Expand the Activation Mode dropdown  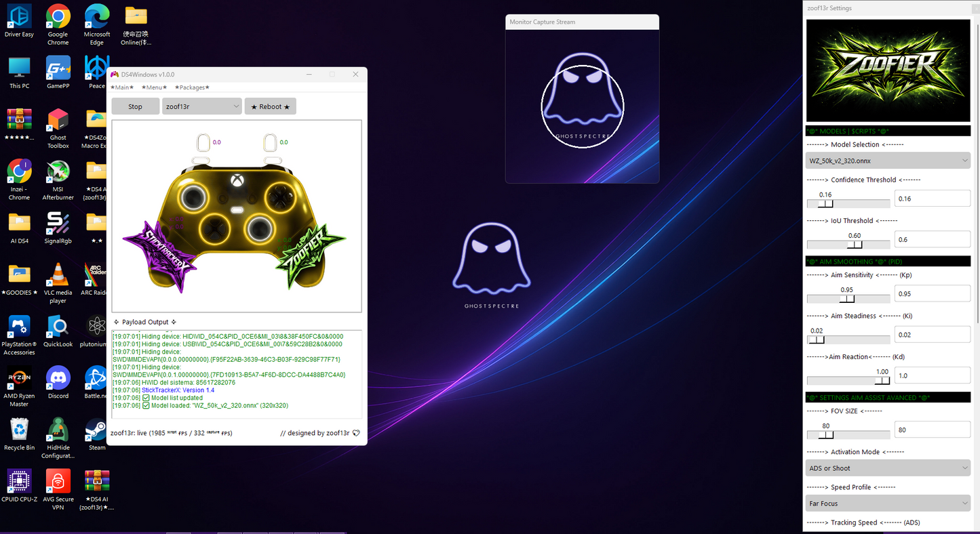point(888,468)
